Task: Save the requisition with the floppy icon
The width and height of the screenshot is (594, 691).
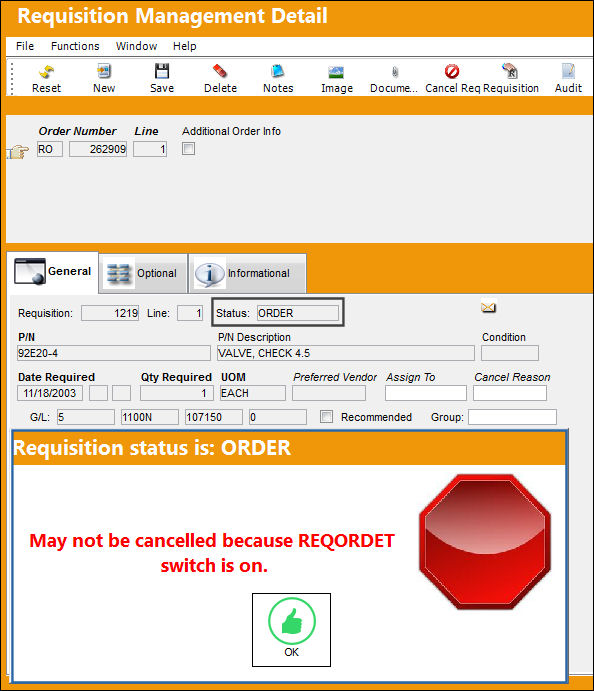Action: pos(162,71)
